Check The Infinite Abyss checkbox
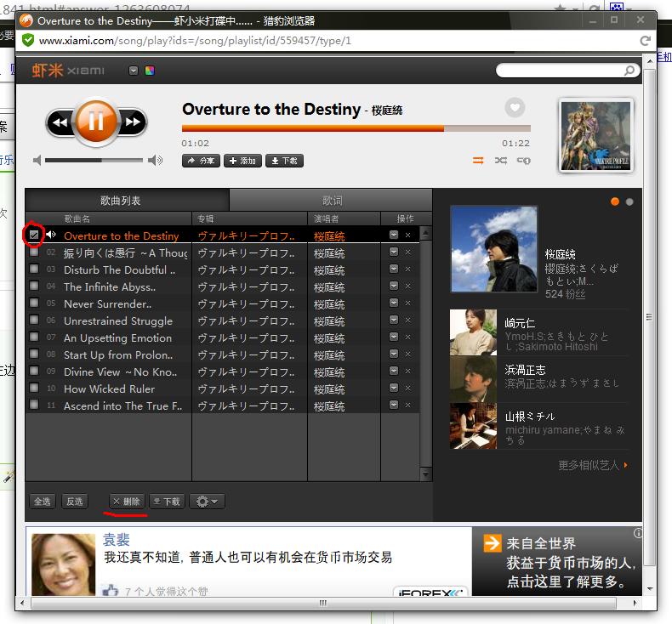 (34, 286)
